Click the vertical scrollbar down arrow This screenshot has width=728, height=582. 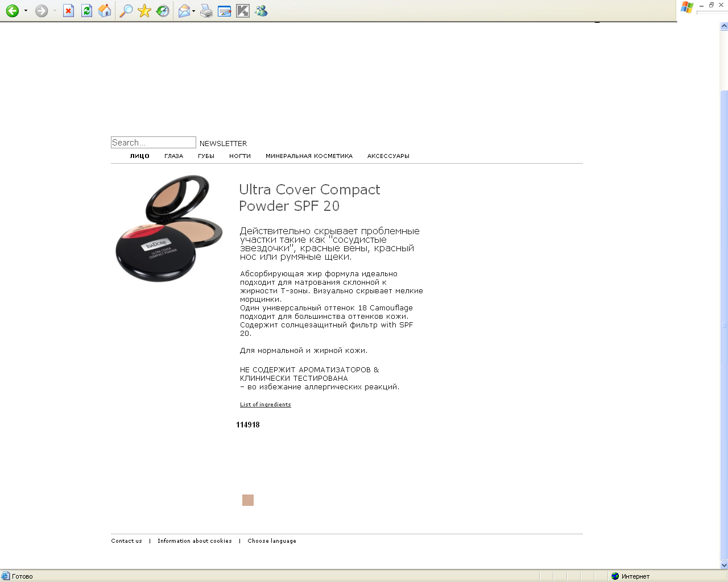[724, 565]
